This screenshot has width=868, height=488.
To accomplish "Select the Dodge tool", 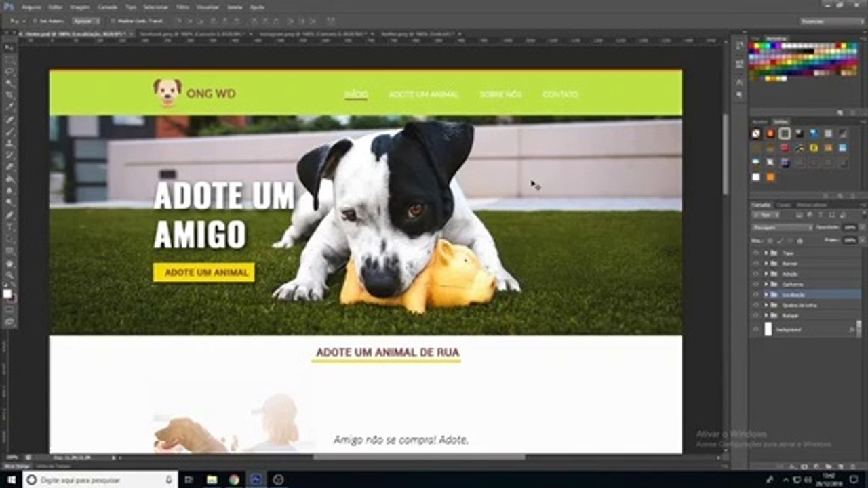I will point(9,202).
